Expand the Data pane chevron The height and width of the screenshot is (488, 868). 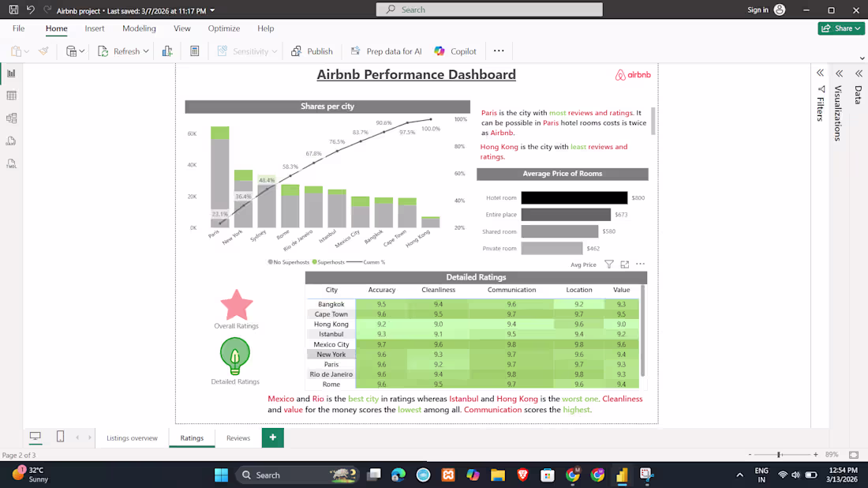(859, 73)
